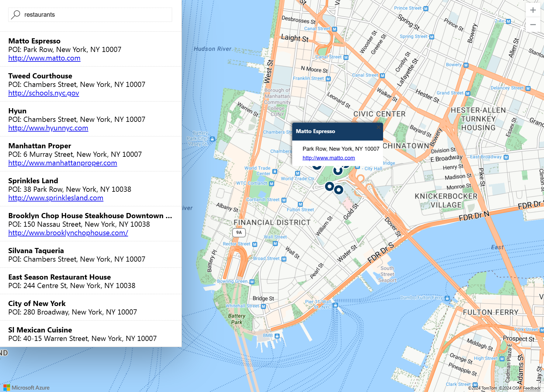Open the hyunnyc.com link
The height and width of the screenshot is (392, 544).
(x=48, y=128)
